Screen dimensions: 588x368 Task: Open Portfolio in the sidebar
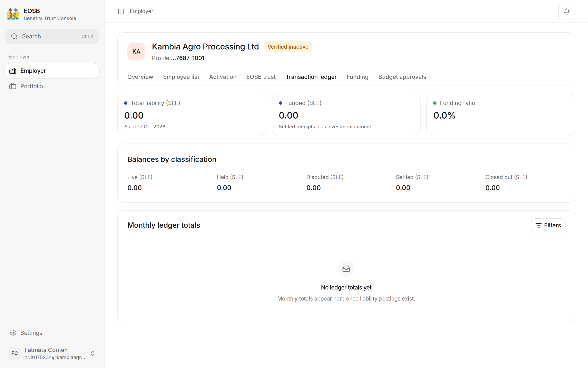52,86
